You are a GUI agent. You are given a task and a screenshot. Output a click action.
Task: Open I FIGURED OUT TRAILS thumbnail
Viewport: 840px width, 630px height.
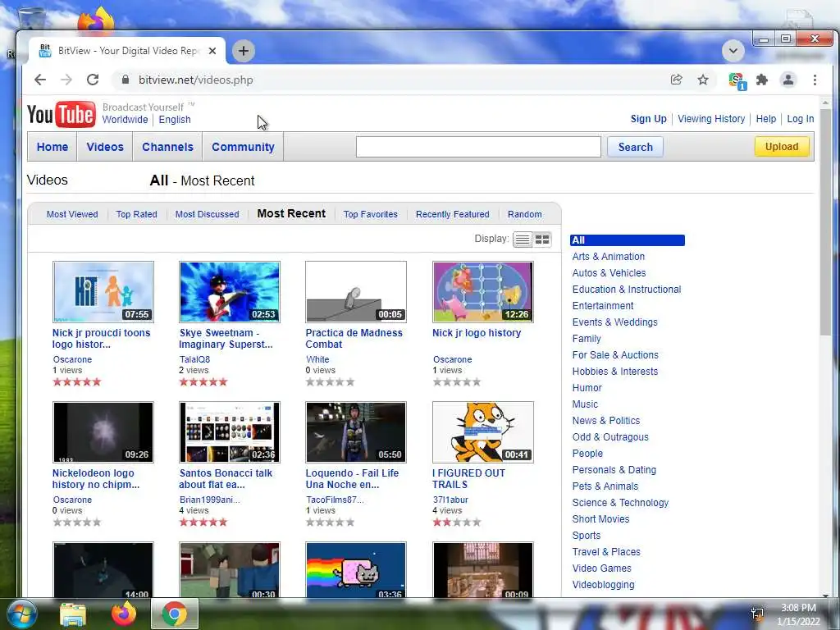coord(483,432)
